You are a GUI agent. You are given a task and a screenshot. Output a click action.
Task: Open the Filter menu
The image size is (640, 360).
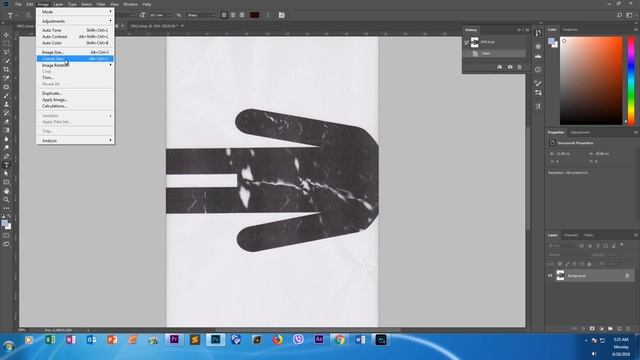click(x=101, y=4)
